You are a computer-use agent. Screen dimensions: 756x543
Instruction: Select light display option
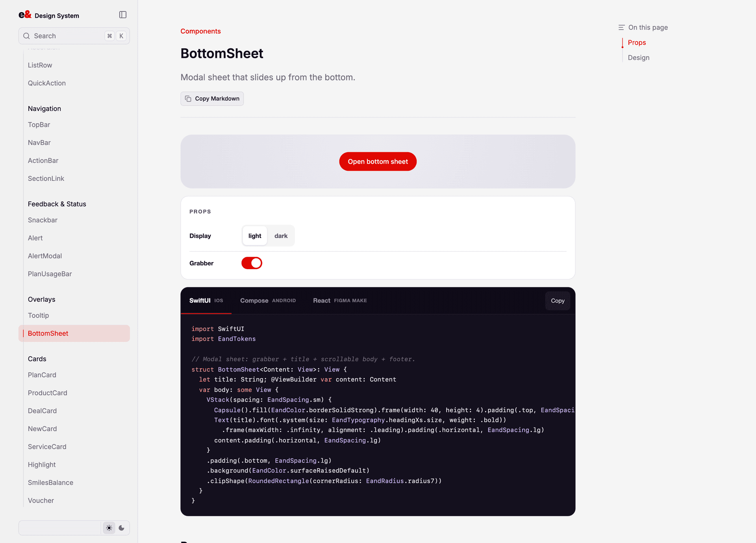click(255, 236)
